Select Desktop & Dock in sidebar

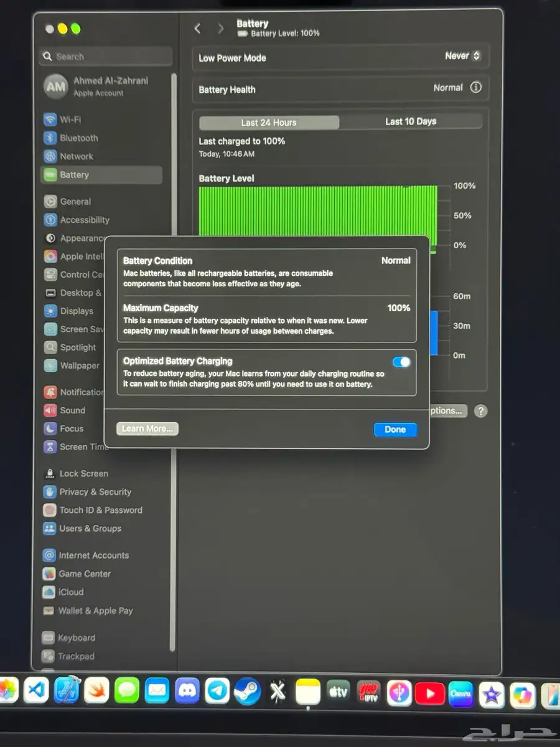point(73,293)
